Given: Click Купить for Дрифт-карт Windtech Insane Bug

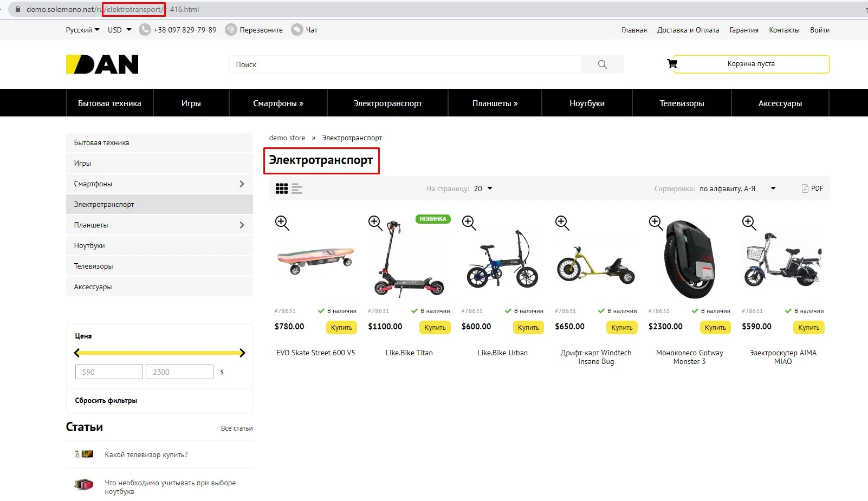Looking at the screenshot, I should 621,327.
